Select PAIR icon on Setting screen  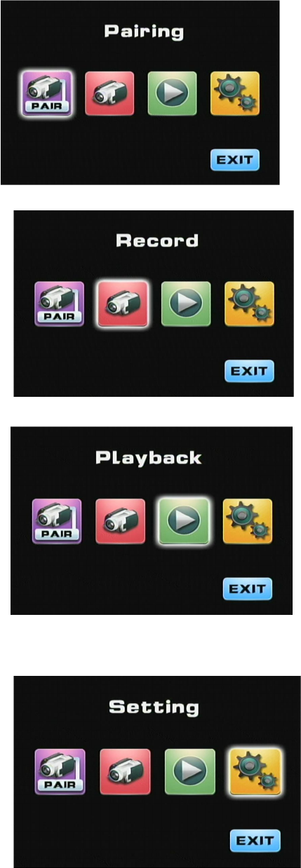click(x=60, y=771)
